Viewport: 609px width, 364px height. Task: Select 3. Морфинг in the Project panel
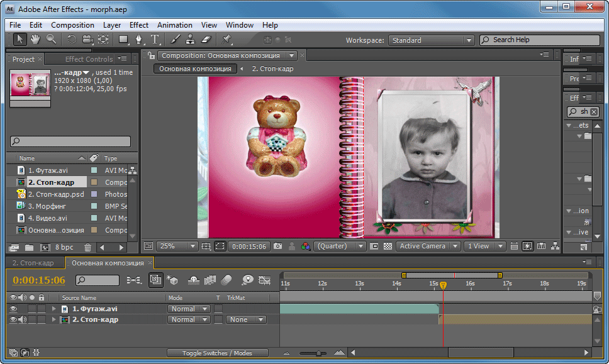point(47,206)
